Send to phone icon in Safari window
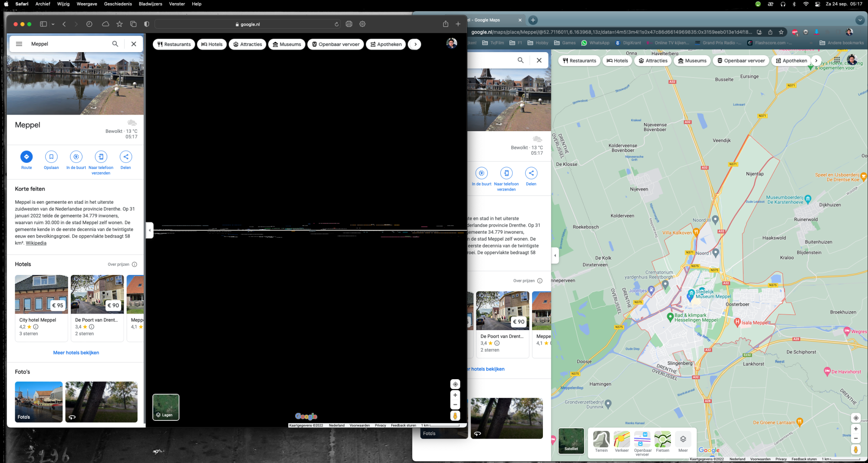The height and width of the screenshot is (463, 868). coord(101,157)
